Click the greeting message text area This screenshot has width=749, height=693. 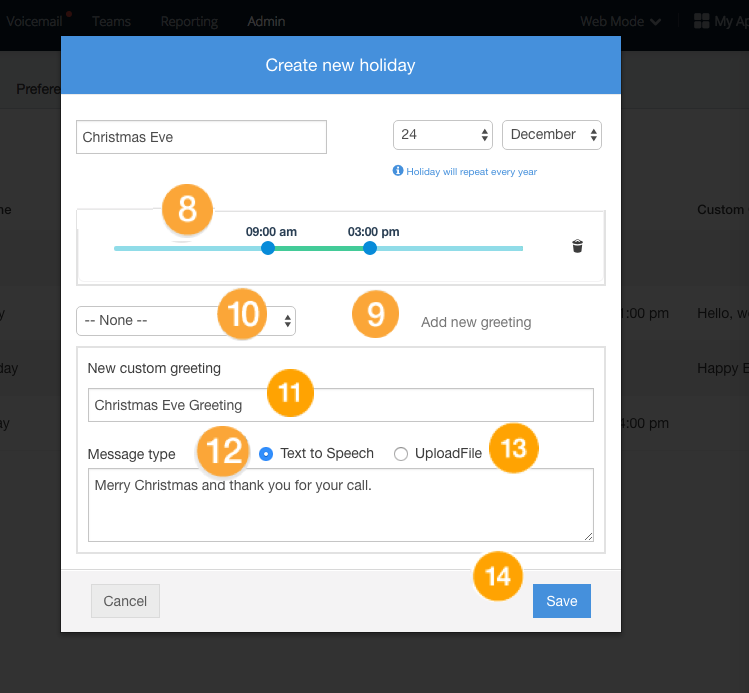pos(341,505)
